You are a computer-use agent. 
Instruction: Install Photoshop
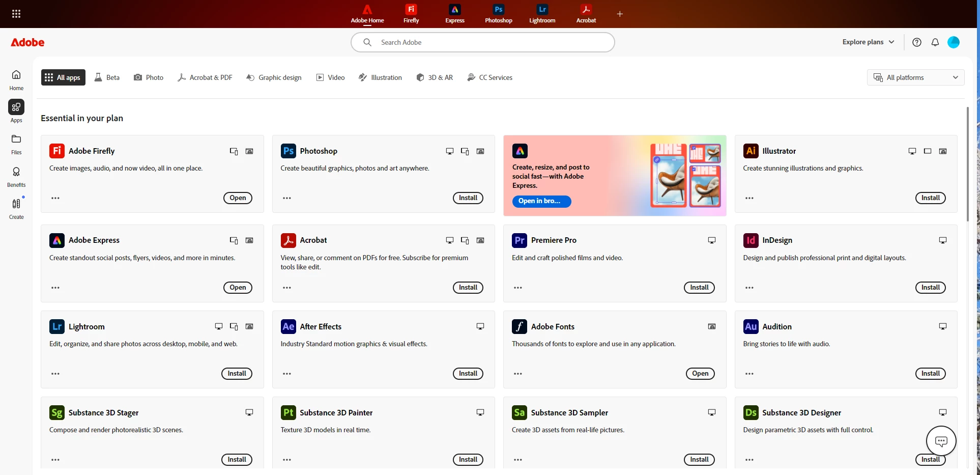[468, 198]
